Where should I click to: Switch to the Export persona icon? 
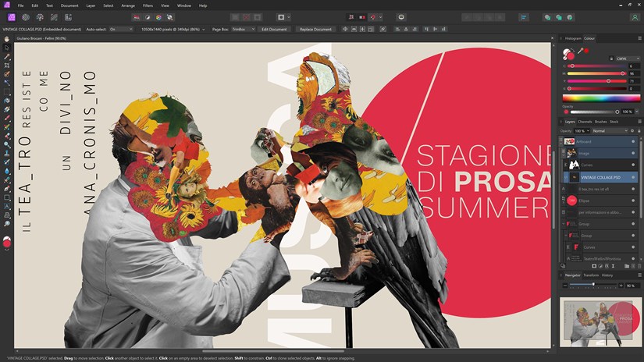(68, 17)
